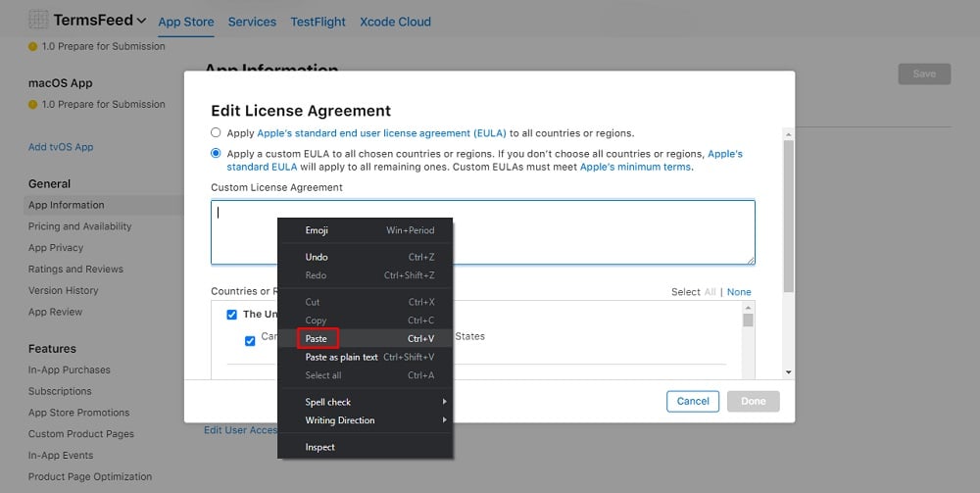Image resolution: width=980 pixels, height=493 pixels.
Task: Click the None selection link
Action: tap(739, 292)
